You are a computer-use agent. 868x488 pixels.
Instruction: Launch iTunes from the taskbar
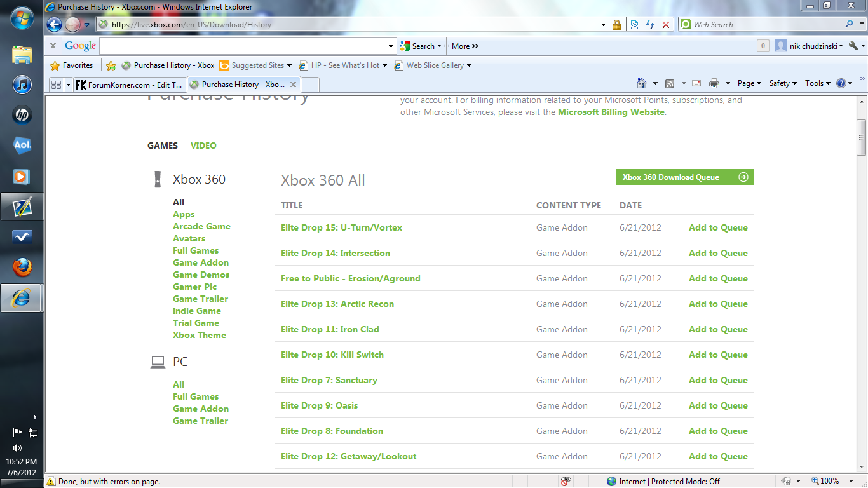click(22, 85)
